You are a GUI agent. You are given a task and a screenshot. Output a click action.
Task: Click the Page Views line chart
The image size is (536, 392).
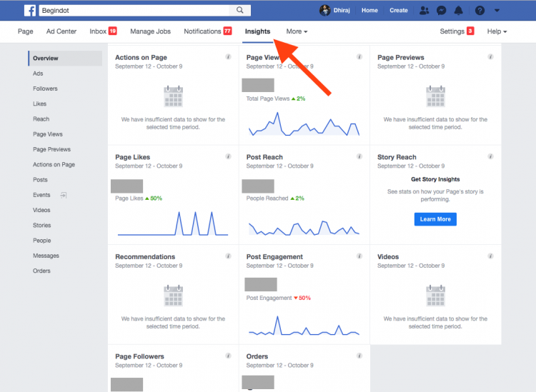[304, 124]
